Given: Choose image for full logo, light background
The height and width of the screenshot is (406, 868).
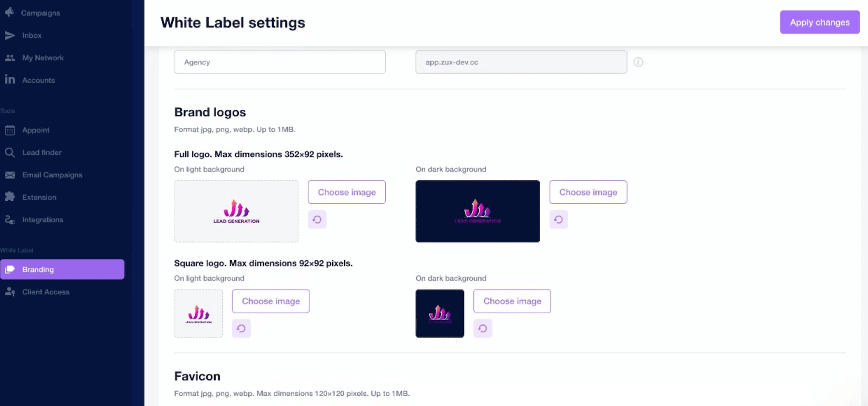Looking at the screenshot, I should (347, 192).
